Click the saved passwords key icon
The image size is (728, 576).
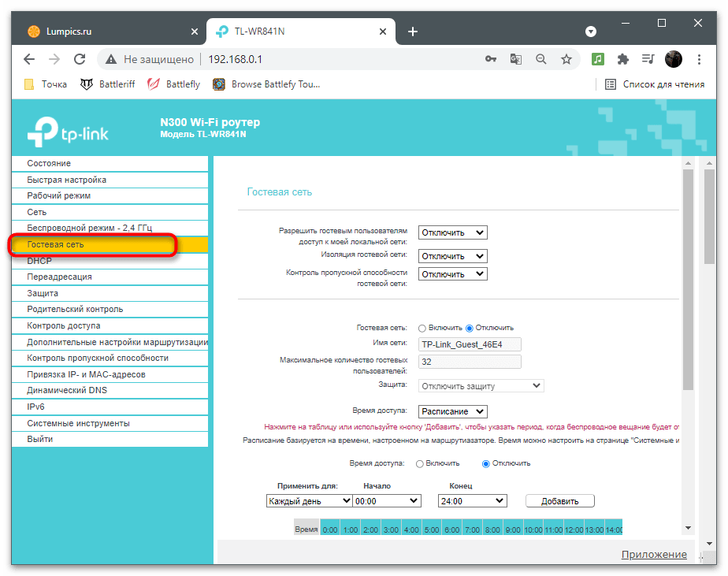[490, 59]
